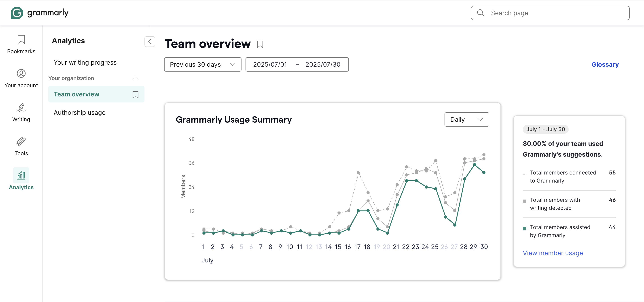Click the search magnifier icon
This screenshot has width=644, height=302.
480,13
